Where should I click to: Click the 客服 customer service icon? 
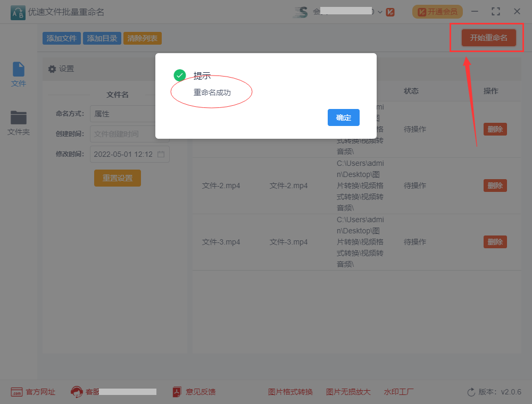tap(78, 392)
